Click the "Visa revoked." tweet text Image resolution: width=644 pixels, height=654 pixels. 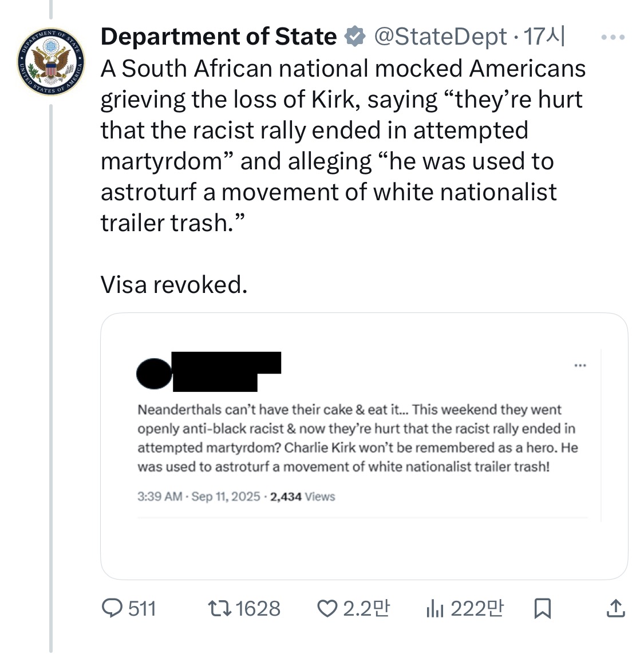click(174, 284)
